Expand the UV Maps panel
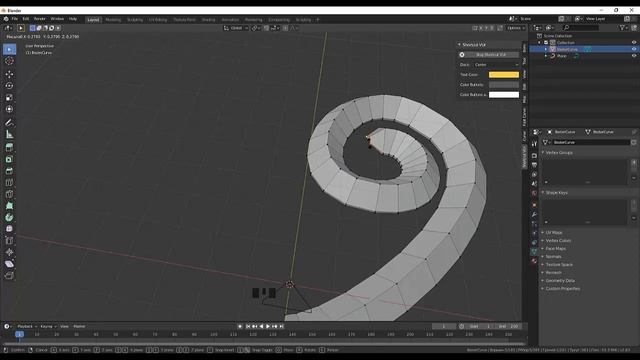 (543, 233)
